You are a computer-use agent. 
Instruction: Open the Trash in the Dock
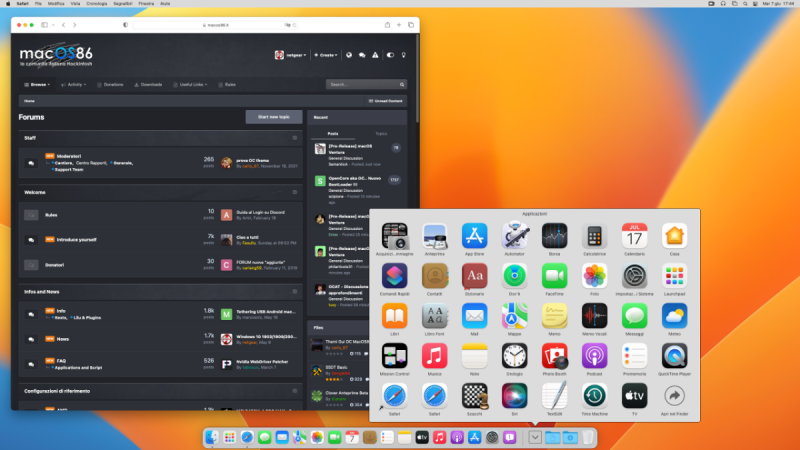click(588, 437)
